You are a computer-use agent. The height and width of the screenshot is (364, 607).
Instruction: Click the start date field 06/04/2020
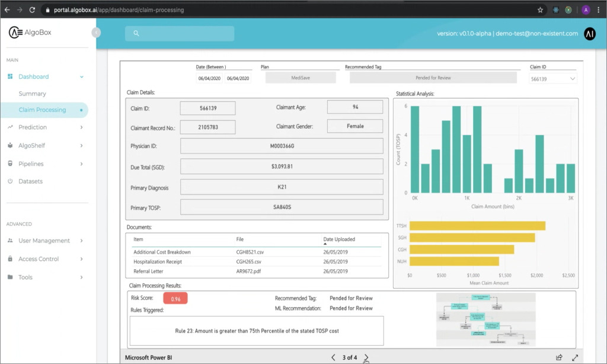(x=209, y=78)
